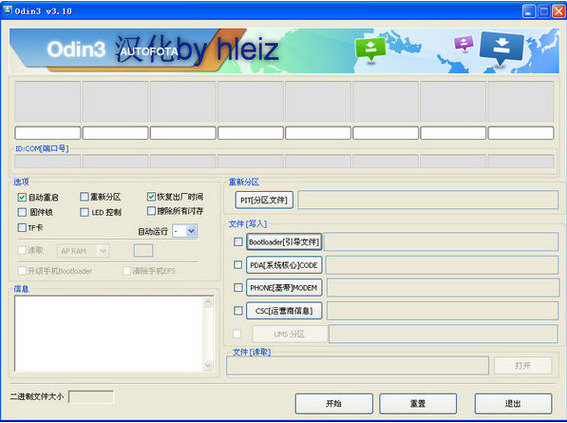Click the purple download bubble icon in banner
Screen dimensions: 567x423
[x=464, y=43]
